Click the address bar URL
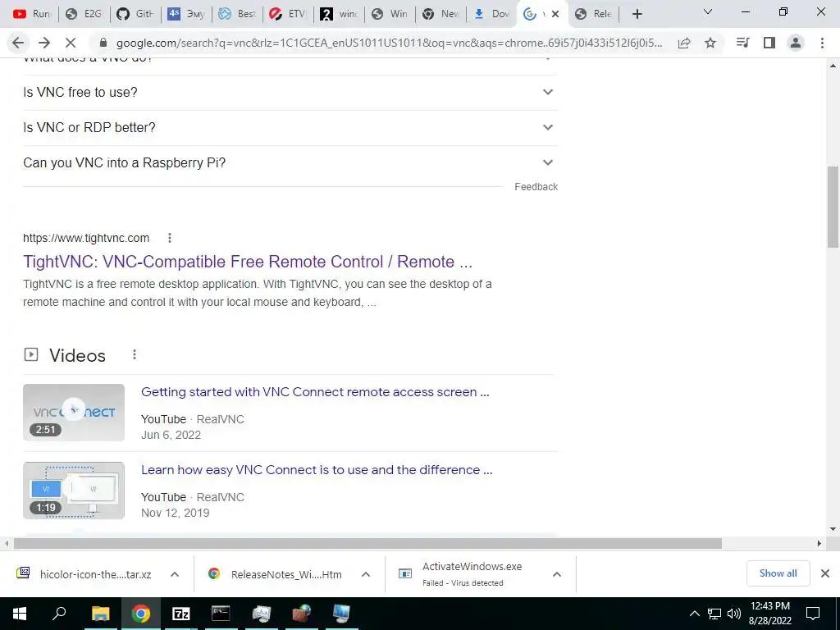Image resolution: width=840 pixels, height=630 pixels. coord(389,43)
